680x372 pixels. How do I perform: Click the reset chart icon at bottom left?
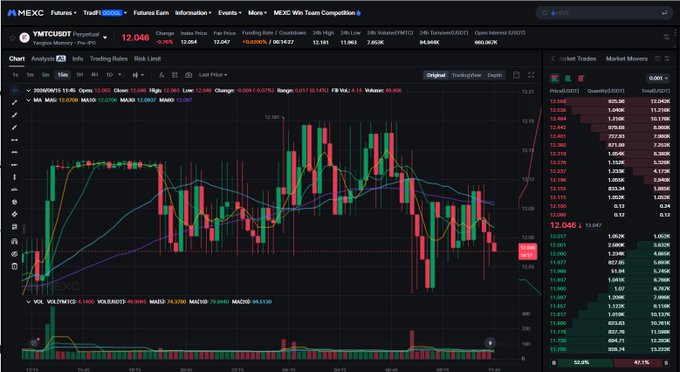[x=33, y=343]
